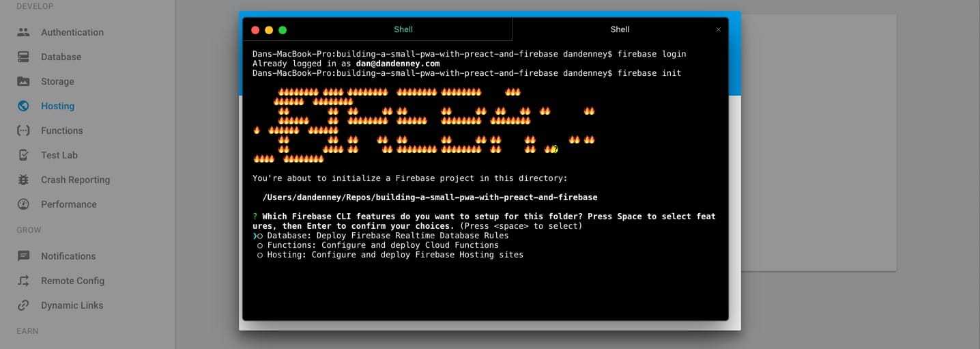
Task: Click the Functions brackets icon
Action: tap(23, 130)
